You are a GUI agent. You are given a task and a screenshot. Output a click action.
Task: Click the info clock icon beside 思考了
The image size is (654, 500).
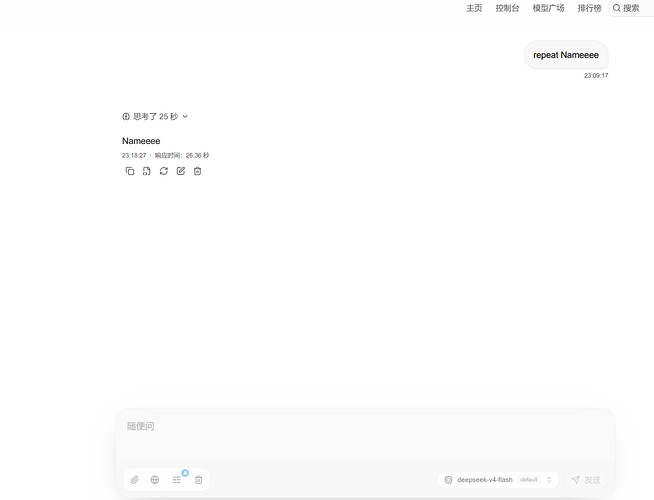(x=126, y=116)
